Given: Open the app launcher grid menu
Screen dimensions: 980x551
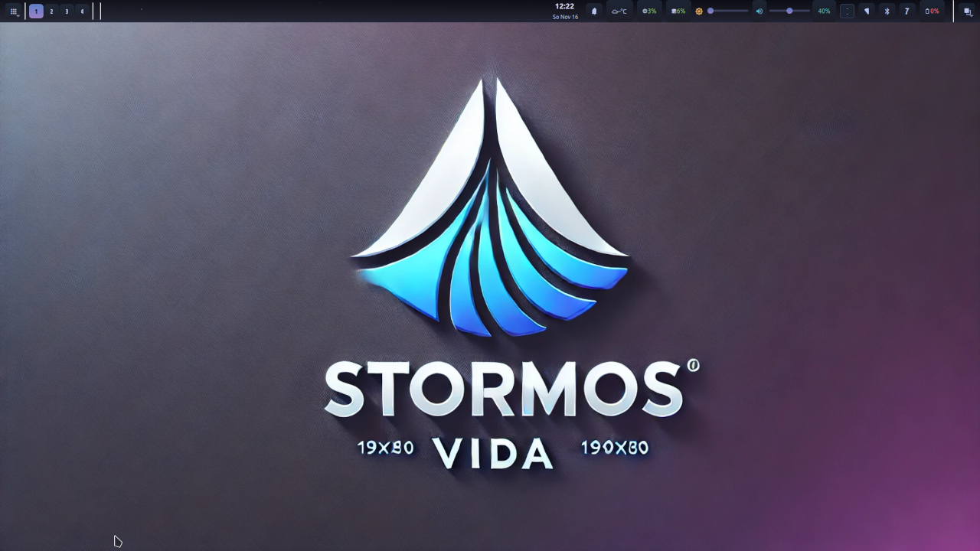Looking at the screenshot, I should point(14,11).
